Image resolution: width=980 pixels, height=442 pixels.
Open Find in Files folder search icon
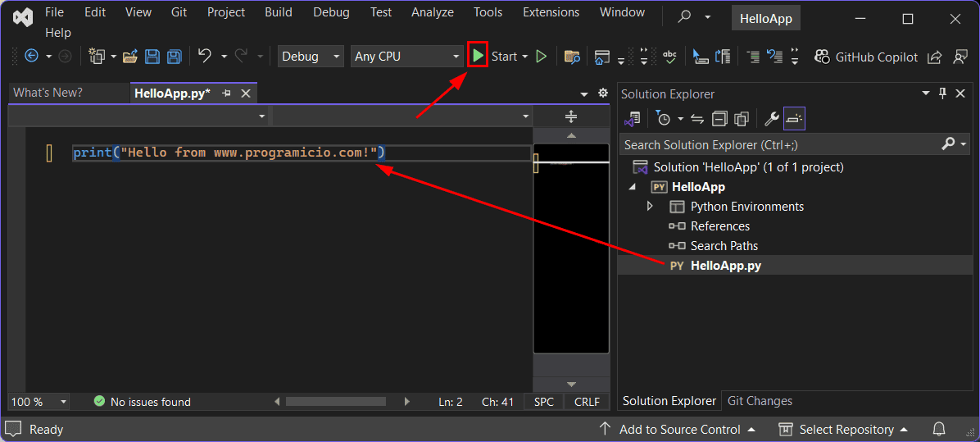coord(572,57)
